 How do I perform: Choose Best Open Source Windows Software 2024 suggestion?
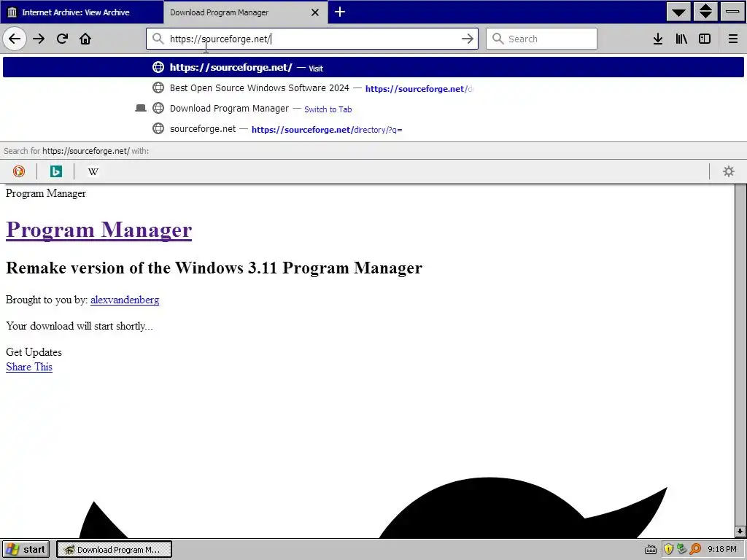[x=373, y=88]
